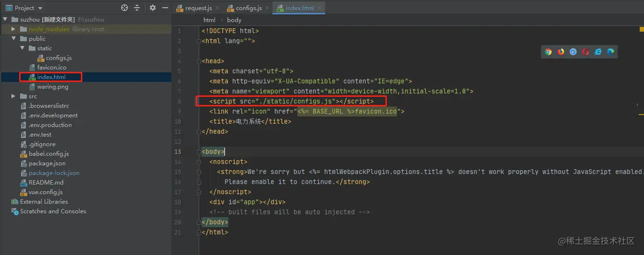Fold the body tag on line 13
This screenshot has width=644, height=255.
(x=199, y=152)
